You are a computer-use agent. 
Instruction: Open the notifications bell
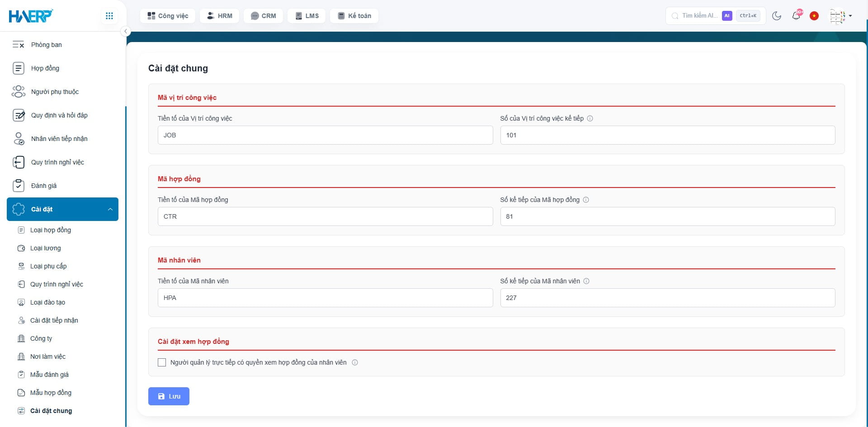796,16
